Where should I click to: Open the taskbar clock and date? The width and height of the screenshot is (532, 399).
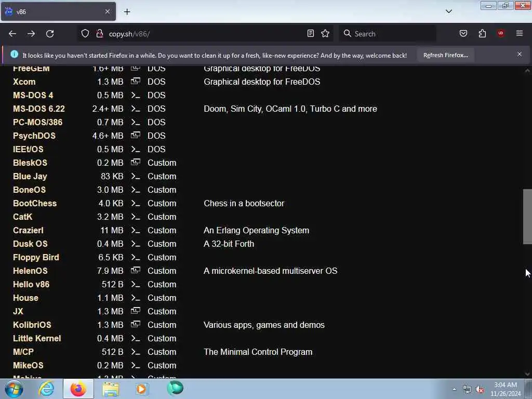click(x=506, y=389)
